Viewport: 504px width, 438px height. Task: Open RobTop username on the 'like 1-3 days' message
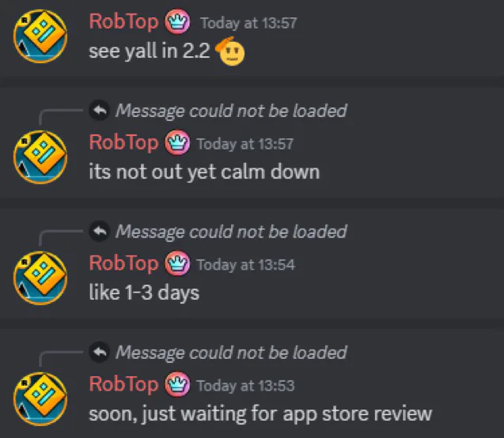[x=123, y=263]
